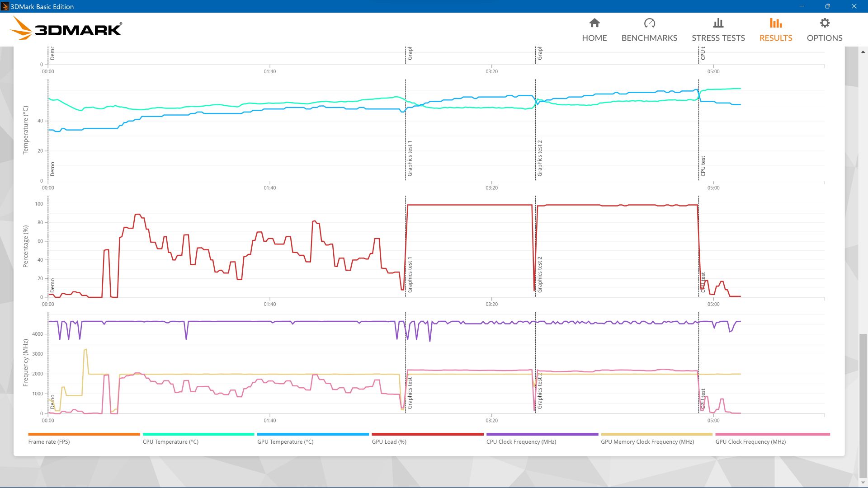
Task: Toggle CPU Temperature (°C) legend series
Action: click(x=170, y=442)
